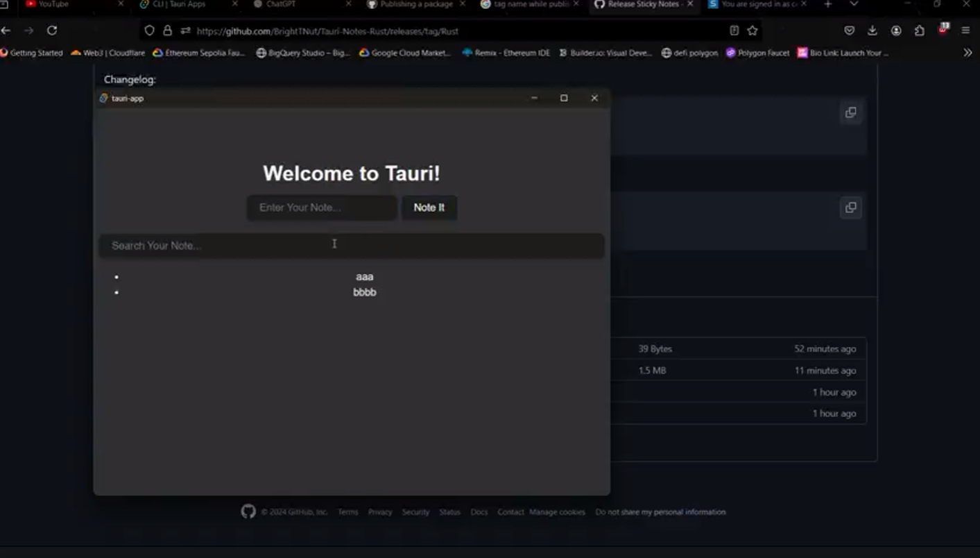
Task: Click the browser forward arrow
Action: tap(28, 31)
